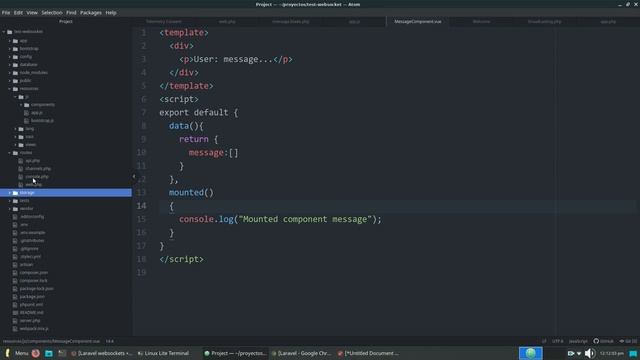Screen dimensions: 640x360
Task: Open the Help menu
Action: click(x=111, y=13)
